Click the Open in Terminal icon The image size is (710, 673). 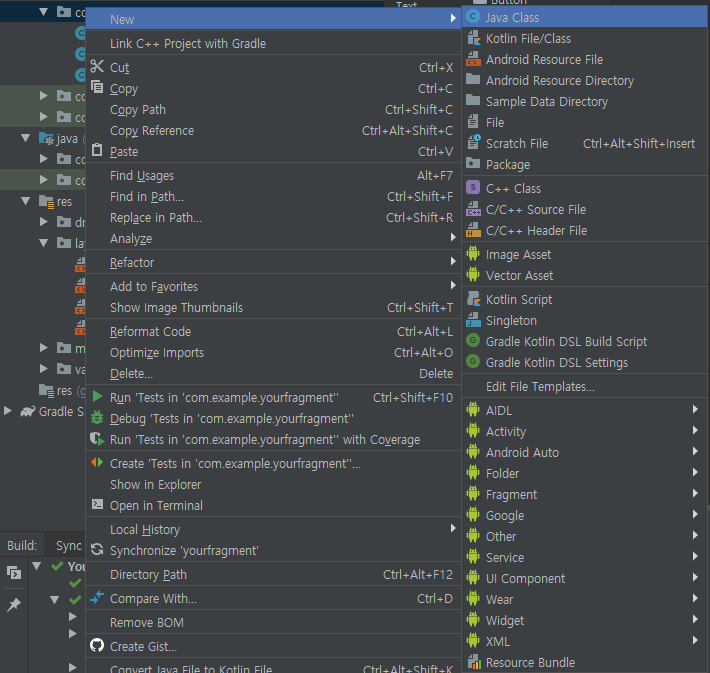(97, 504)
